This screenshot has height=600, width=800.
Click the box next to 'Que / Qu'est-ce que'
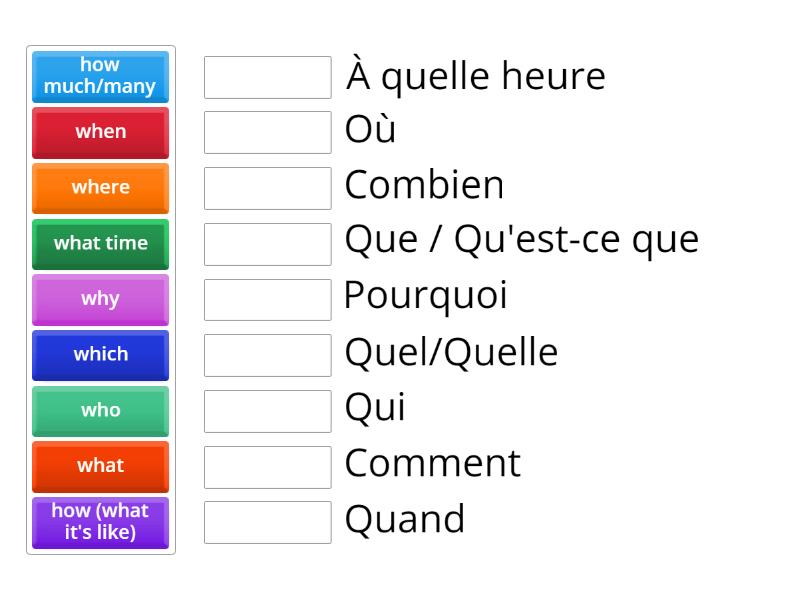pyautogui.click(x=266, y=242)
